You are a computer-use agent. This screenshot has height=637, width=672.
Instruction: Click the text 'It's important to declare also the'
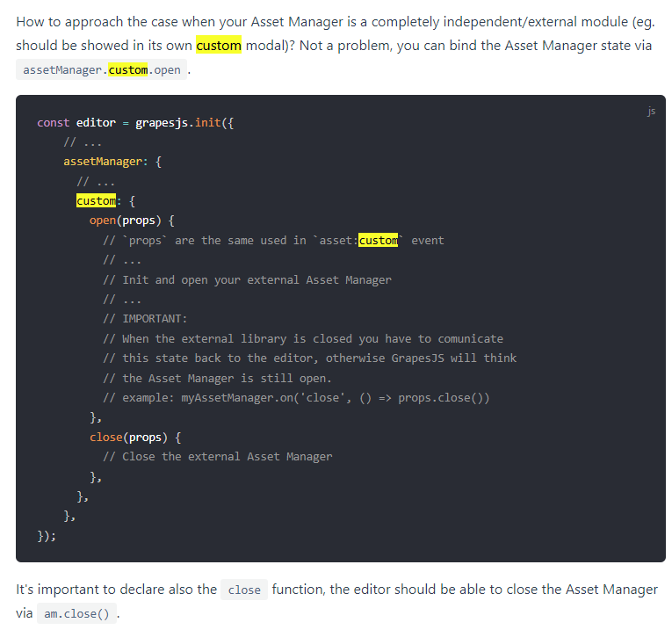click(x=116, y=590)
